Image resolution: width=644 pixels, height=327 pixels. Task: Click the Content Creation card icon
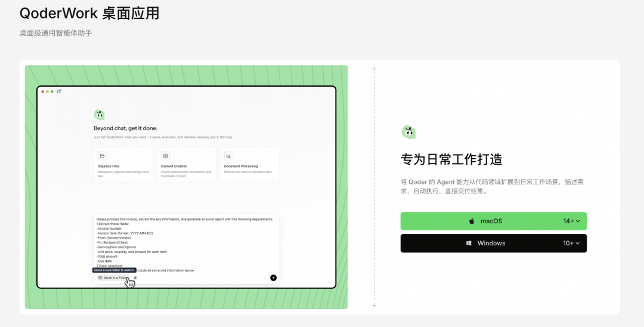pos(166,156)
